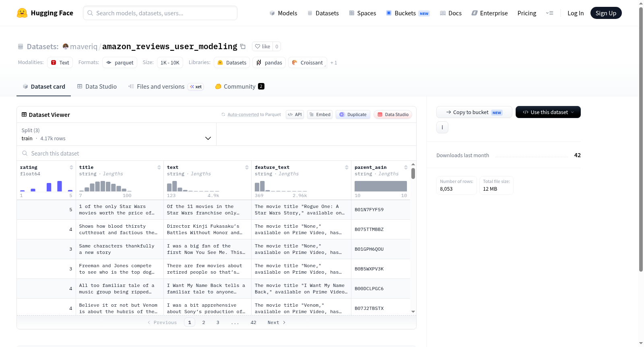Click the Search models, datasets, users field
The image size is (644, 347).
(x=160, y=13)
